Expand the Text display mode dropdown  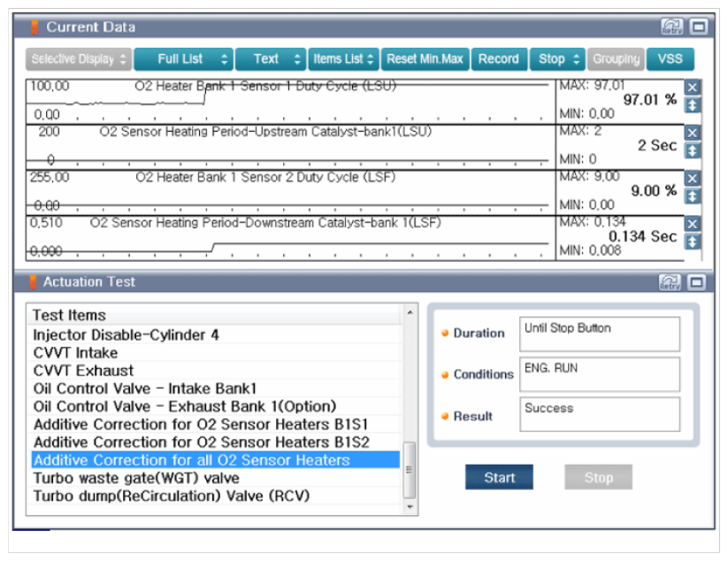tap(270, 59)
